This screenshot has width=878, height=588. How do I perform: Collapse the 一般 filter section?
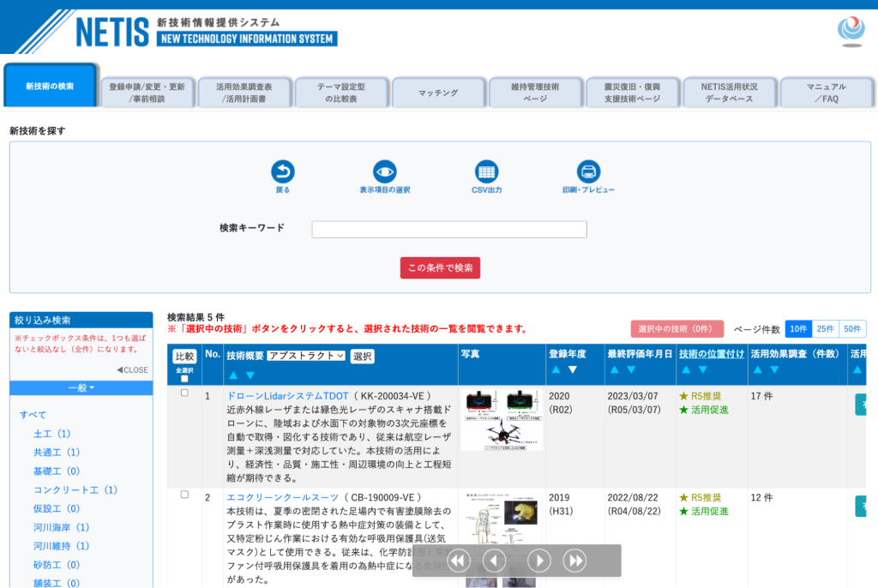(x=81, y=388)
